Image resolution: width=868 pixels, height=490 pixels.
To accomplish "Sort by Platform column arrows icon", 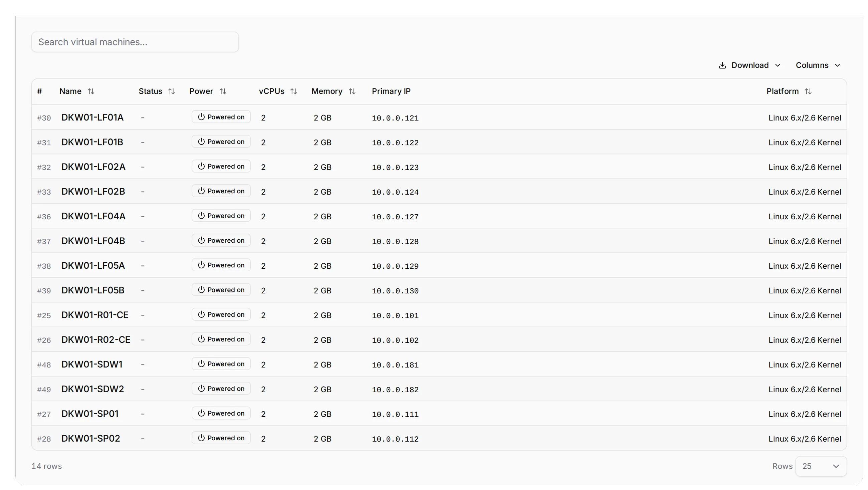I will [x=808, y=91].
